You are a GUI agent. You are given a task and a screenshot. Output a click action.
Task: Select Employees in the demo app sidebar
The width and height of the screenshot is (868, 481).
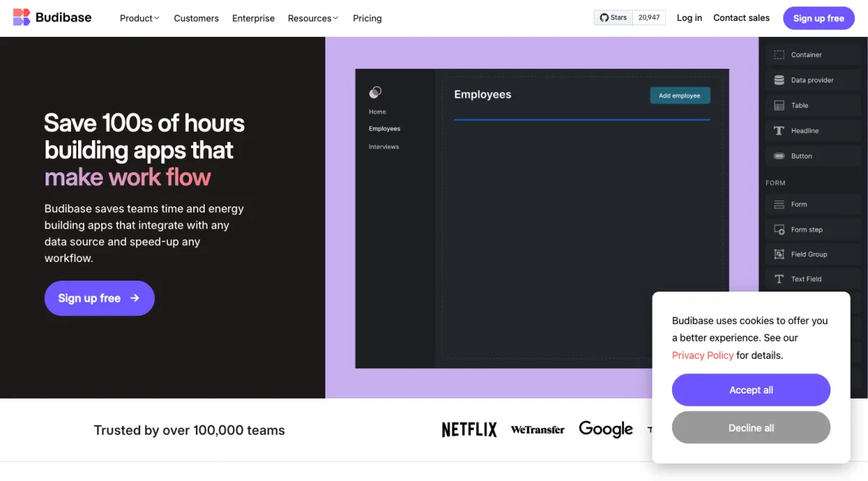tap(384, 129)
